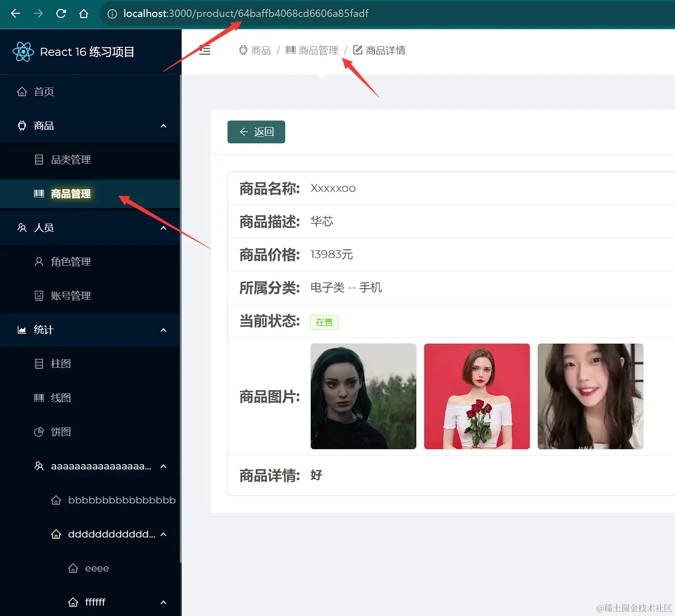Click the home icon beside bbbbbbbb item

click(56, 500)
